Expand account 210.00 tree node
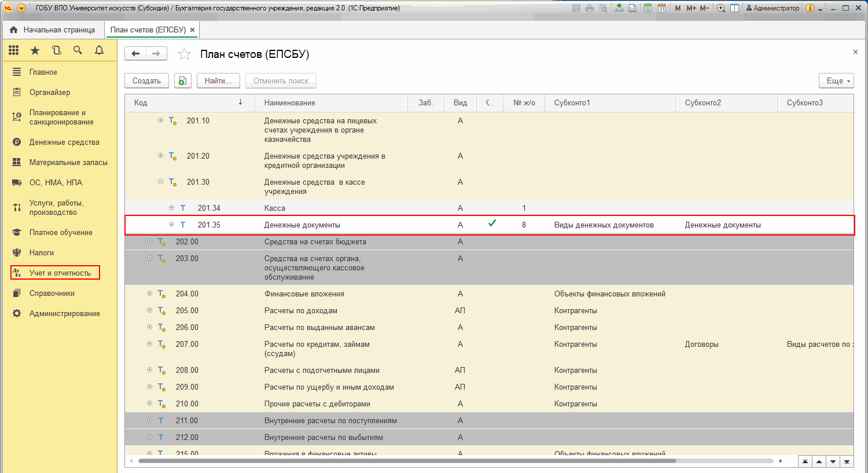This screenshot has width=868, height=473. (x=150, y=404)
